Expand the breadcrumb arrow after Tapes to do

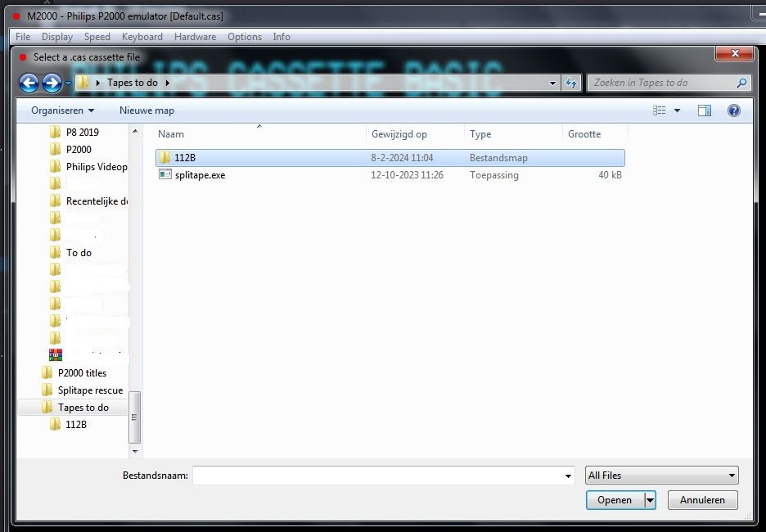(168, 83)
